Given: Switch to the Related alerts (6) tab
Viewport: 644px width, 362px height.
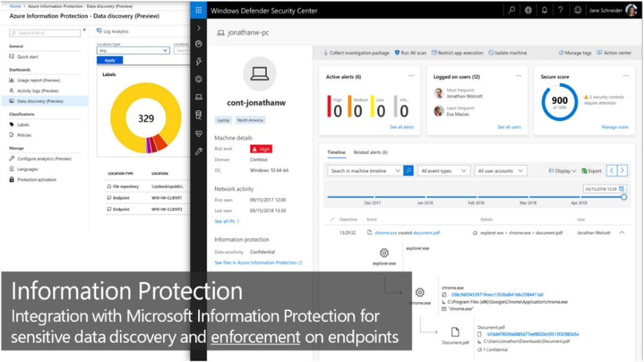Looking at the screenshot, I should tap(371, 152).
